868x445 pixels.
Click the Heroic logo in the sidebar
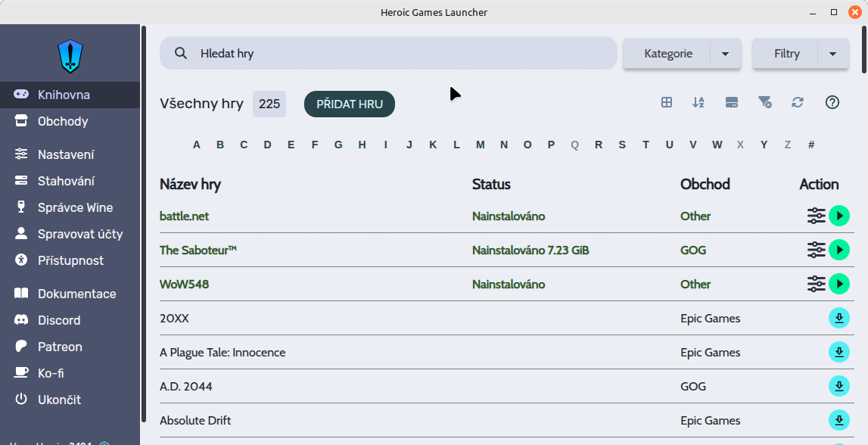tap(70, 56)
